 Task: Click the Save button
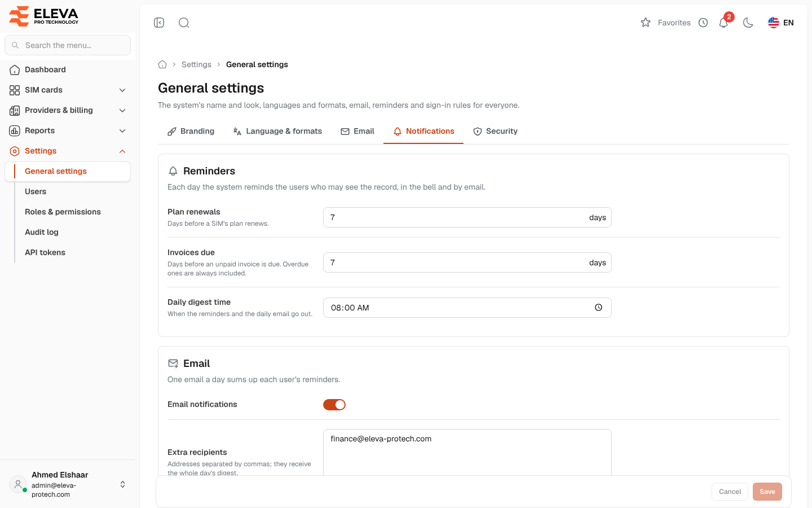(x=767, y=492)
